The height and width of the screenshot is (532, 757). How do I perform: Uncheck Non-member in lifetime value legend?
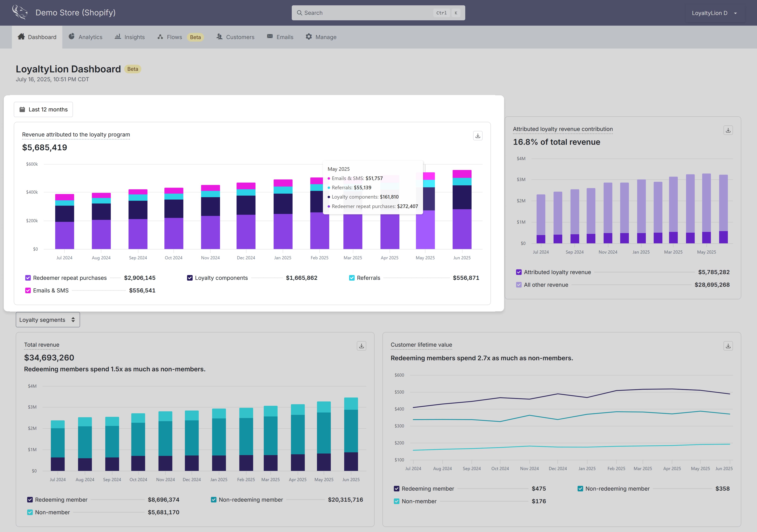coord(397,501)
